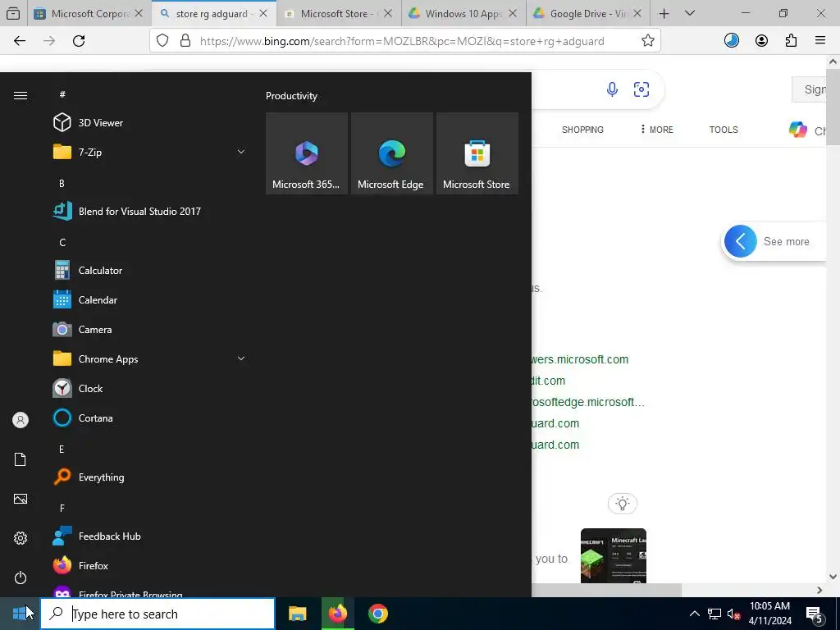
Task: Open Settings gear in the Start sidebar
Action: (x=21, y=538)
